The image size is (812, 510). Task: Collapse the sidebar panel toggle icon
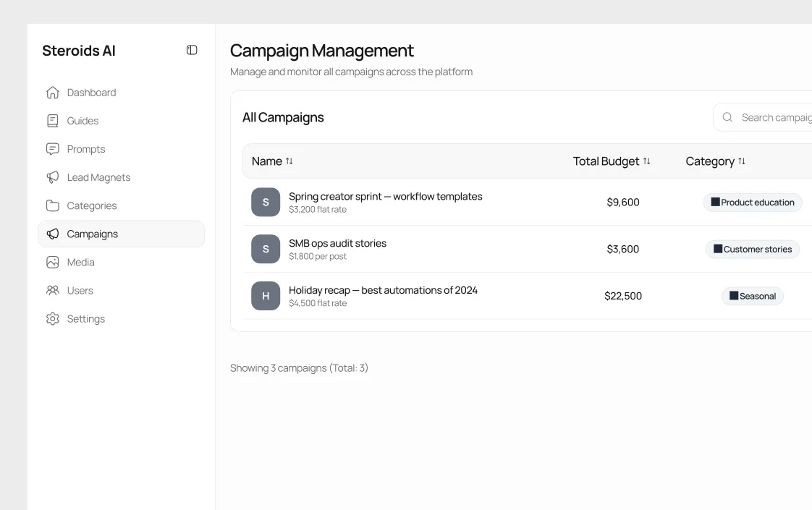192,50
